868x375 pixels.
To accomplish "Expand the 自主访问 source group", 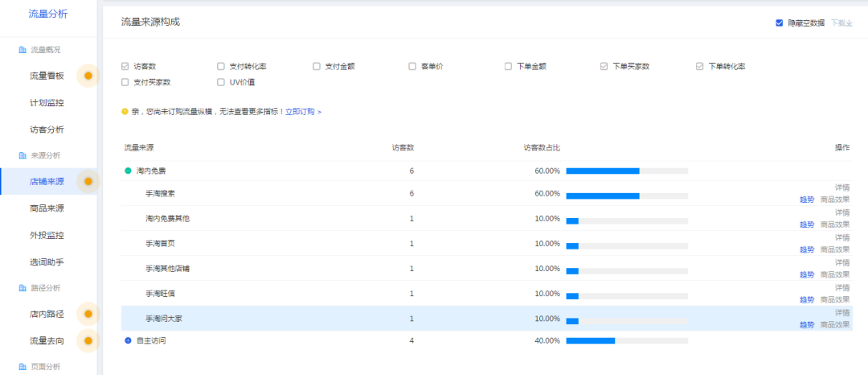I will (x=128, y=341).
